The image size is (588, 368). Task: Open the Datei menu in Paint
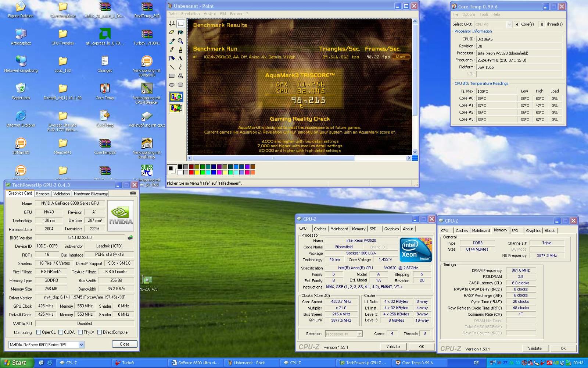coord(173,14)
